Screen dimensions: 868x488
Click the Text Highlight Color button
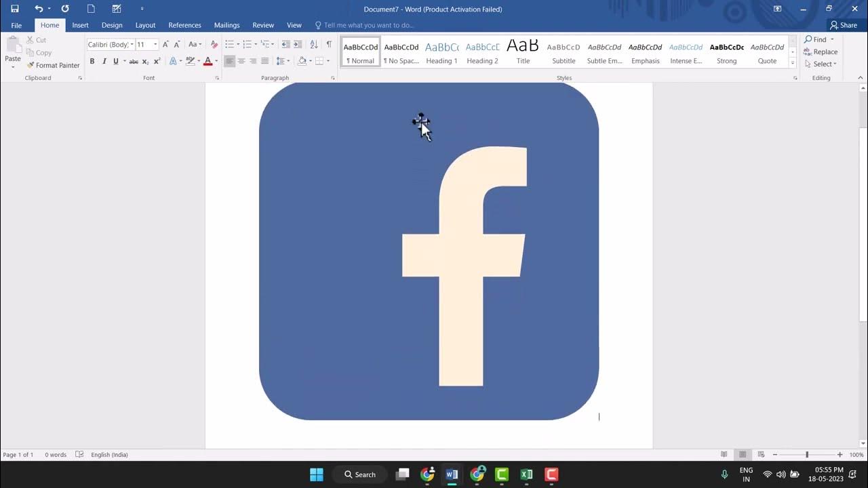pyautogui.click(x=191, y=61)
